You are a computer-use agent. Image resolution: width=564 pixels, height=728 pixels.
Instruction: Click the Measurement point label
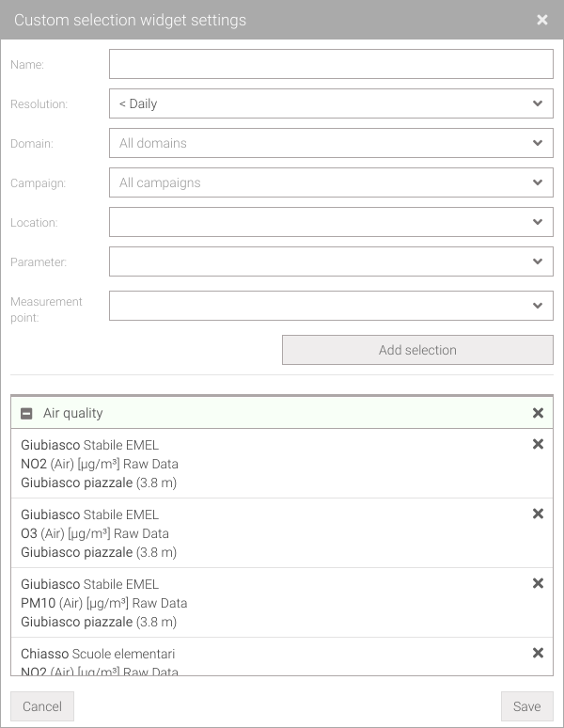(46, 309)
